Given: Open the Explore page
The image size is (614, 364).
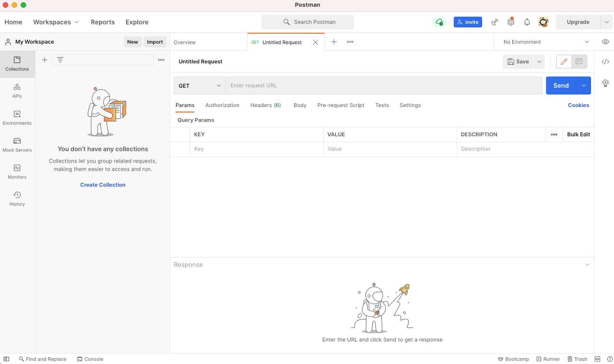Looking at the screenshot, I should (137, 22).
